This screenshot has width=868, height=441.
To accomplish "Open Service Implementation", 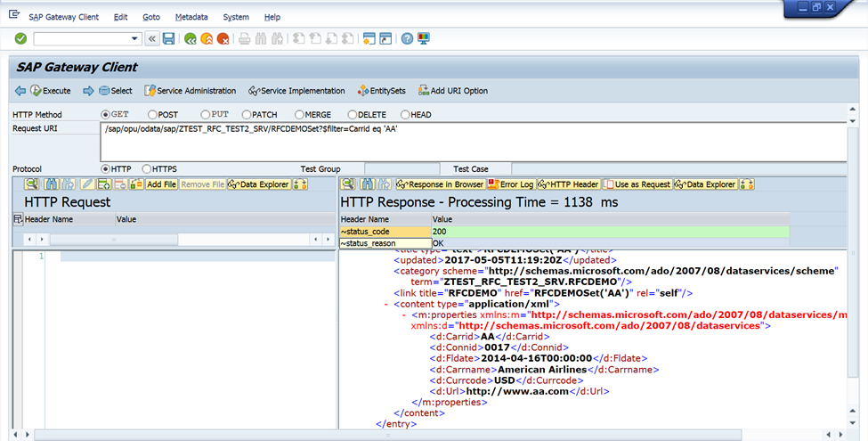I will (x=296, y=91).
